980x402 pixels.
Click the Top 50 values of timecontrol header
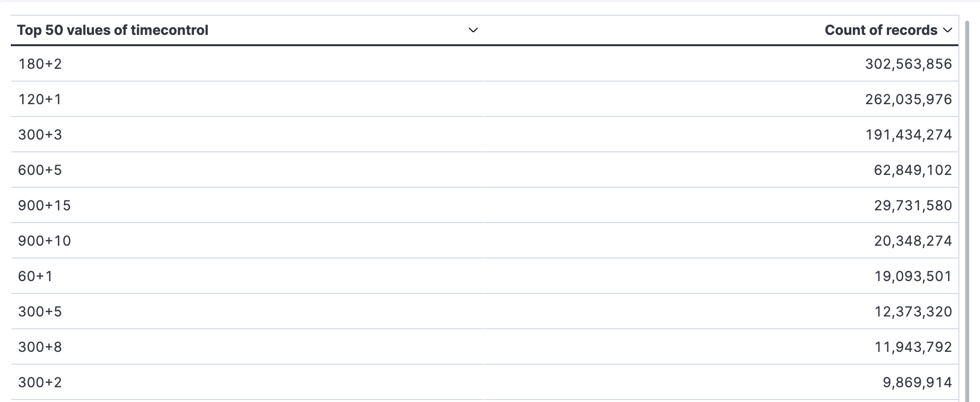(112, 30)
